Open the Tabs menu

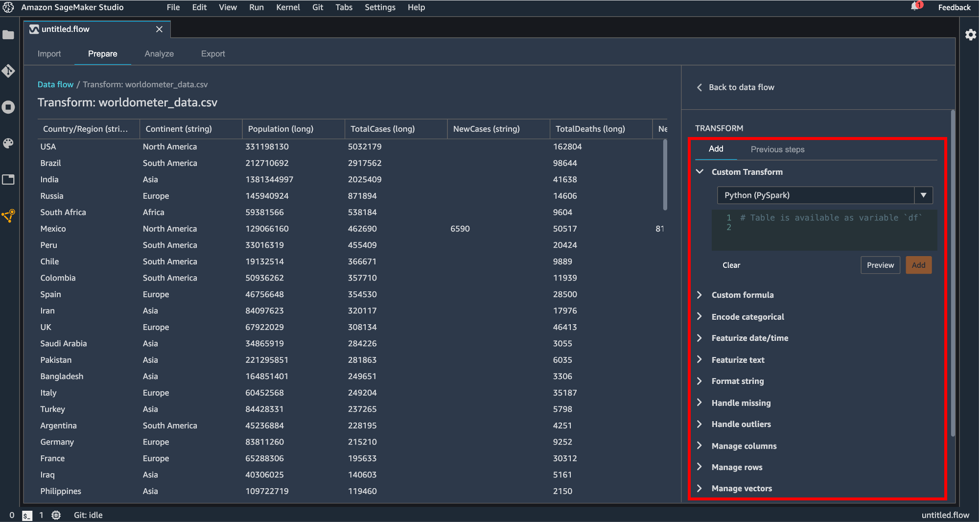tap(344, 7)
